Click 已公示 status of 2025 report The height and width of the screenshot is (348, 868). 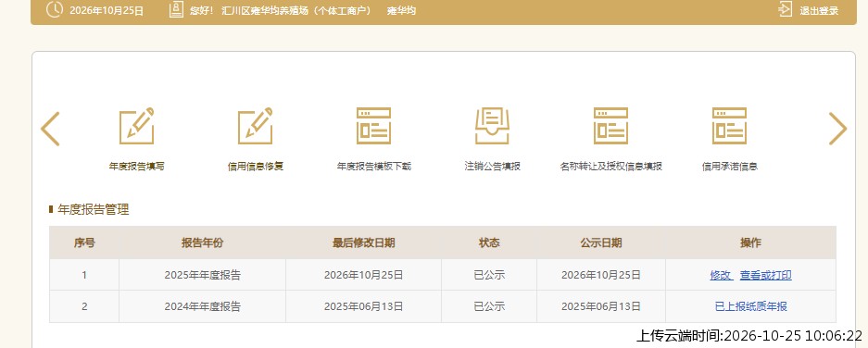click(x=489, y=275)
